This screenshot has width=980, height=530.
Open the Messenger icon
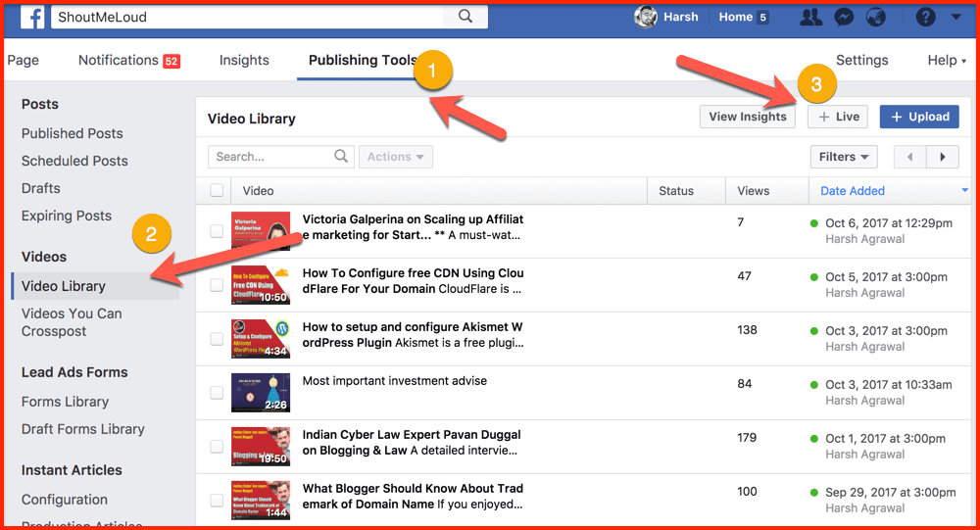coord(842,18)
